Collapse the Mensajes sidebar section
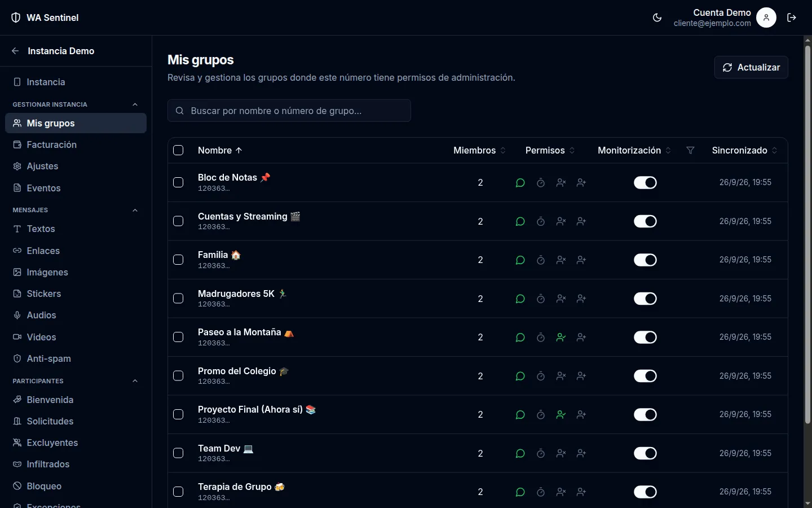 coord(135,211)
